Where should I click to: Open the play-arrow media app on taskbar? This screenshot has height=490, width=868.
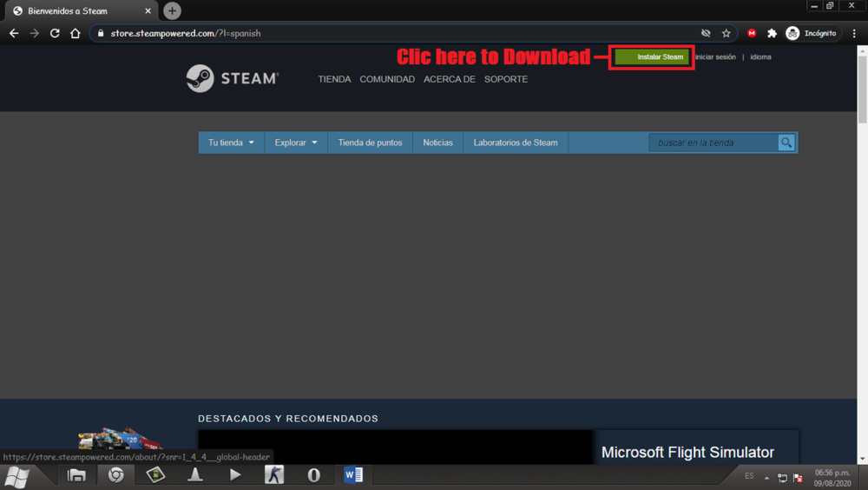(x=234, y=475)
